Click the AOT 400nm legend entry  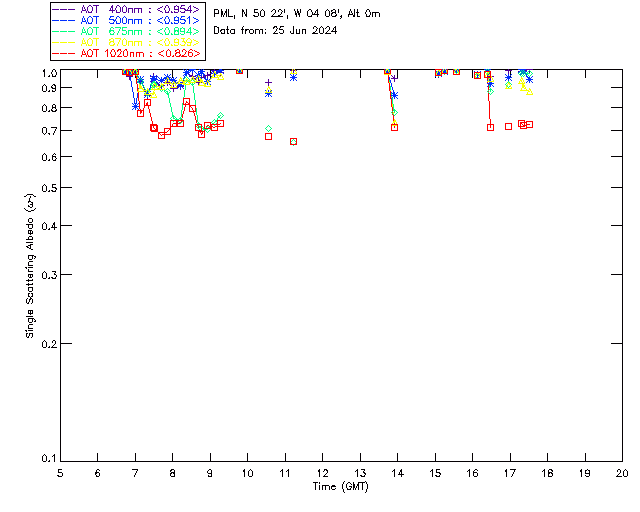(x=126, y=9)
